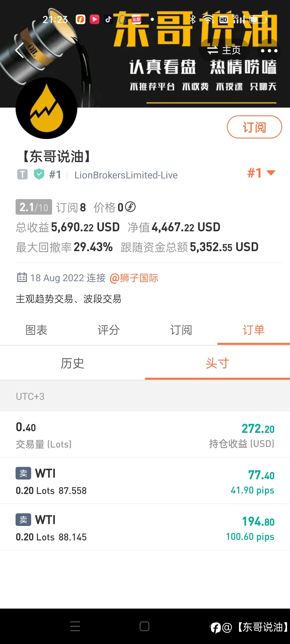Tap the price currency coin icon
The image size is (290, 644).
[x=130, y=207]
